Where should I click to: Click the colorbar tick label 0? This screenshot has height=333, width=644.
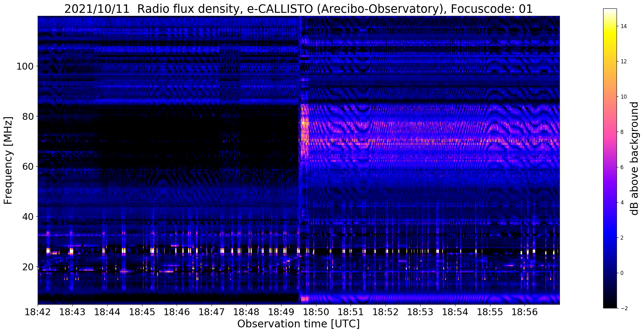point(622,273)
